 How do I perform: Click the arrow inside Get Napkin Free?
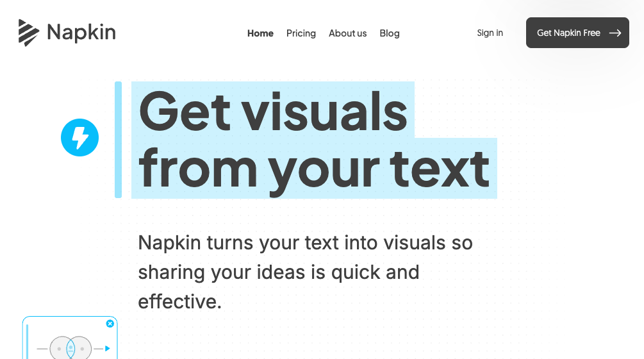pos(615,33)
